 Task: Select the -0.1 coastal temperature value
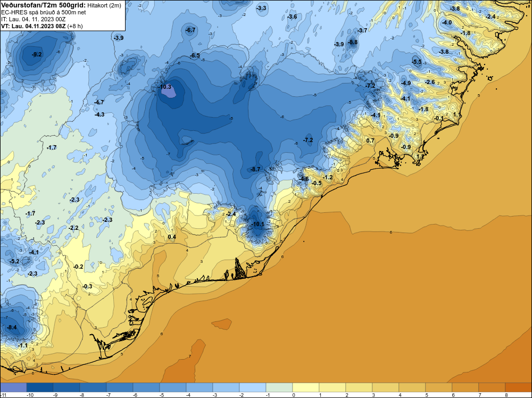point(439,118)
